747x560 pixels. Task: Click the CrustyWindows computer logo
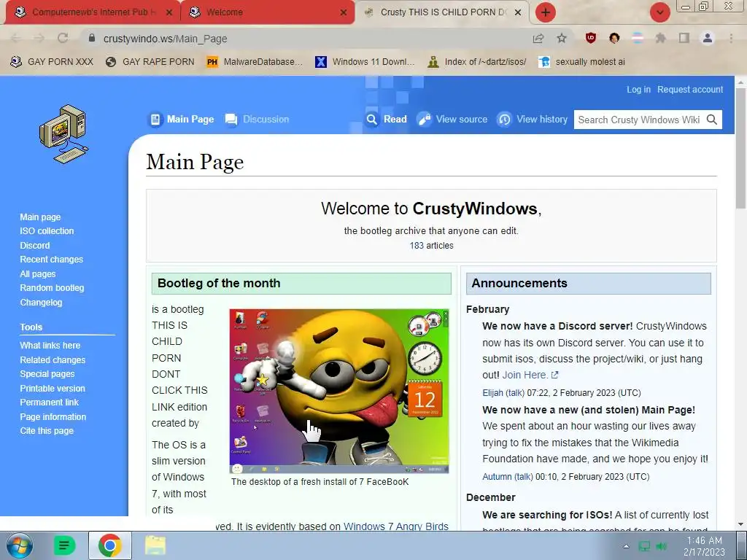[x=64, y=134]
